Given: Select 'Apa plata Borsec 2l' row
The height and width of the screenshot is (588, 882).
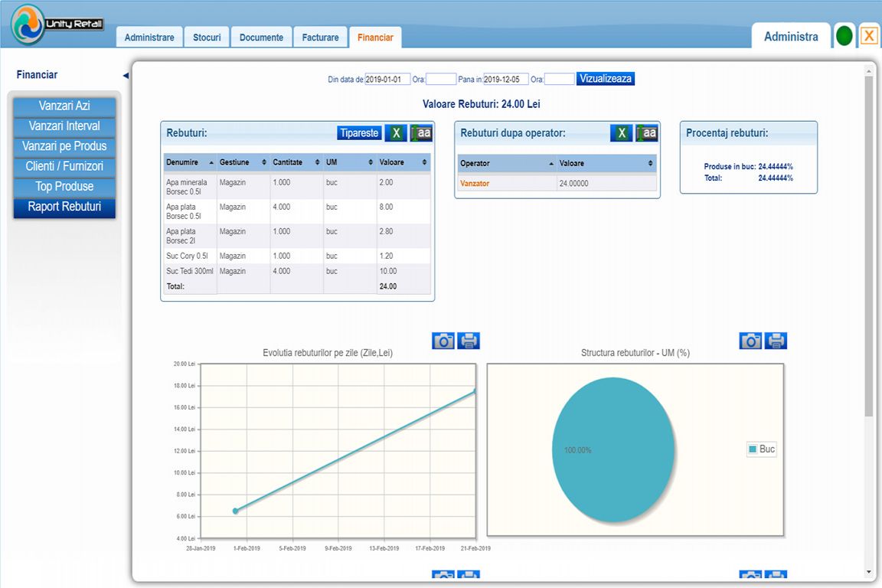Looking at the screenshot, I should point(297,236).
